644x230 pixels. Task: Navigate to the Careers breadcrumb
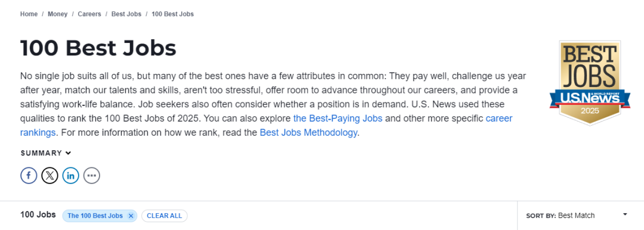[x=89, y=14]
